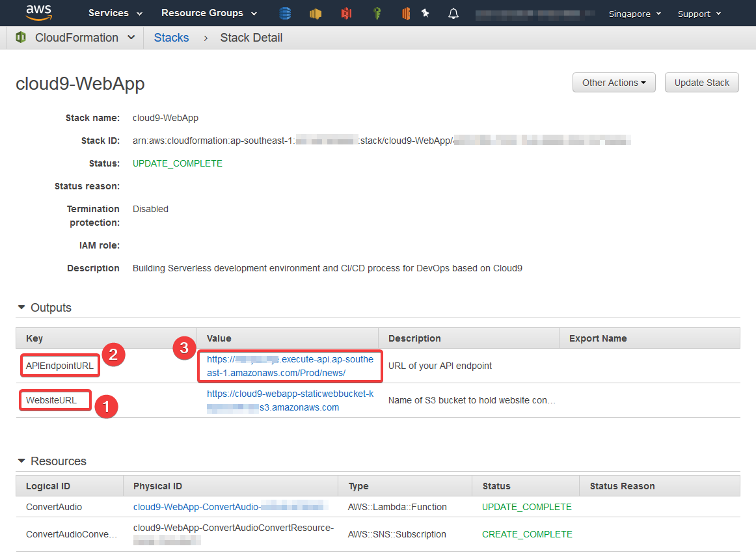This screenshot has width=756, height=555.
Task: Open the blue database shortcut icon
Action: tap(285, 14)
